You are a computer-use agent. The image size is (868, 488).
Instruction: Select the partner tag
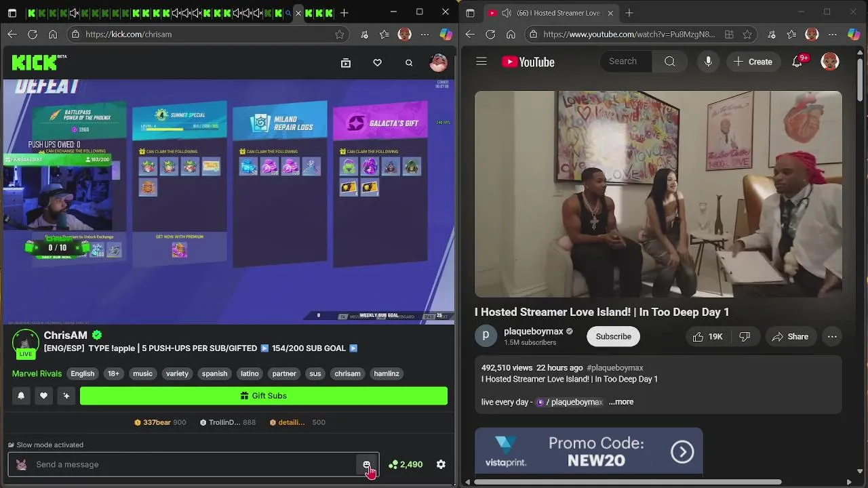click(x=284, y=373)
